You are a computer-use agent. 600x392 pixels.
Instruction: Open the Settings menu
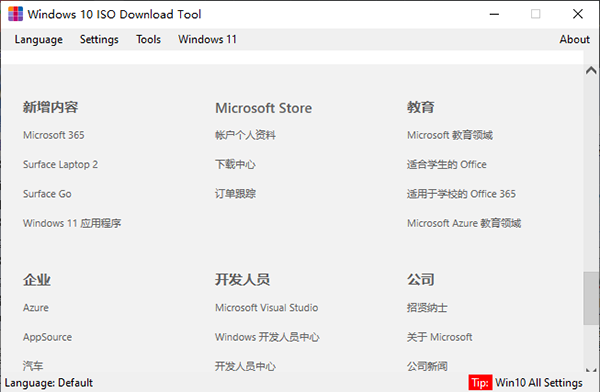99,39
